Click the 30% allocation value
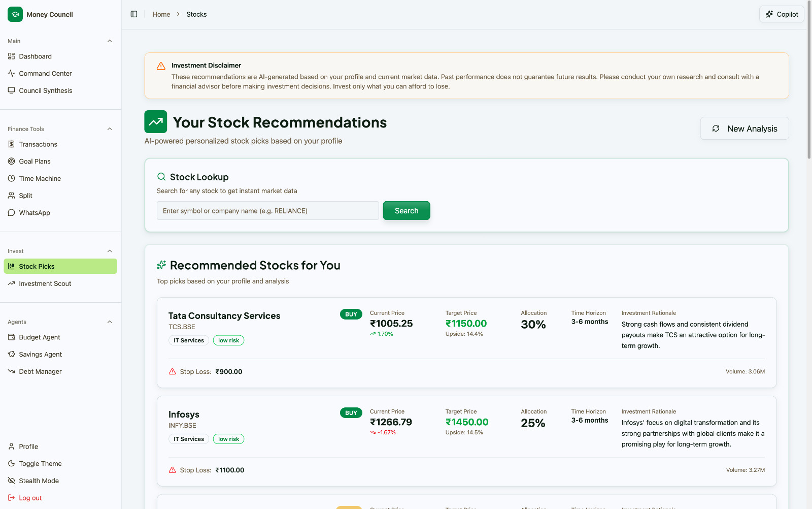The image size is (812, 509). (x=533, y=325)
